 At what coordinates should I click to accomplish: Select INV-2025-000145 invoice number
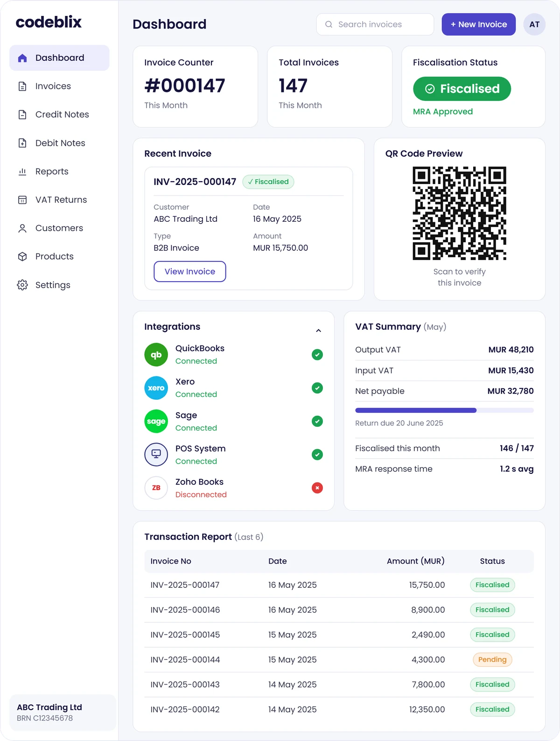tap(185, 635)
